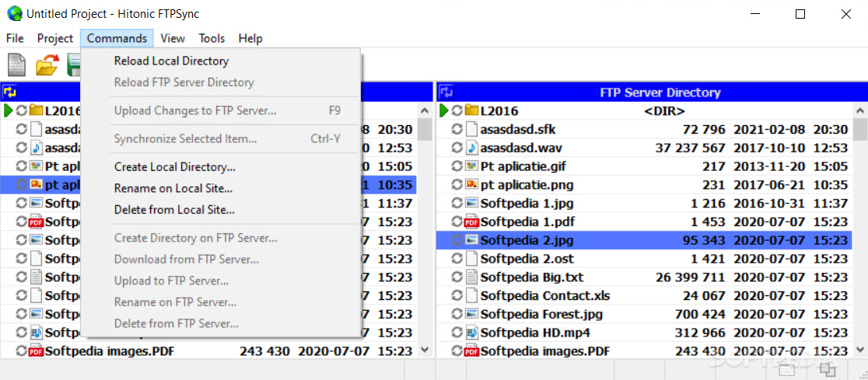
Task: Open the Project menu
Action: click(x=54, y=38)
